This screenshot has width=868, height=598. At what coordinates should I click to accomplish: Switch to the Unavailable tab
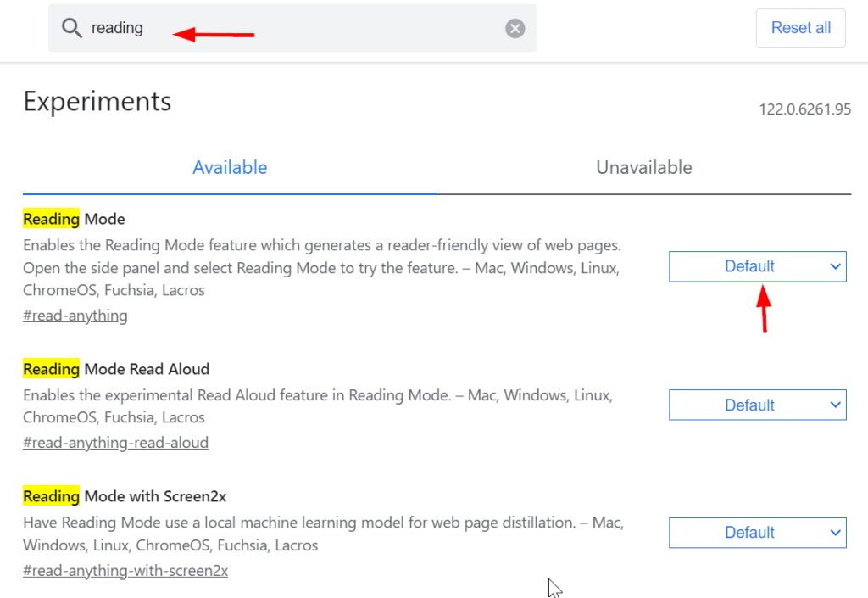[644, 168]
